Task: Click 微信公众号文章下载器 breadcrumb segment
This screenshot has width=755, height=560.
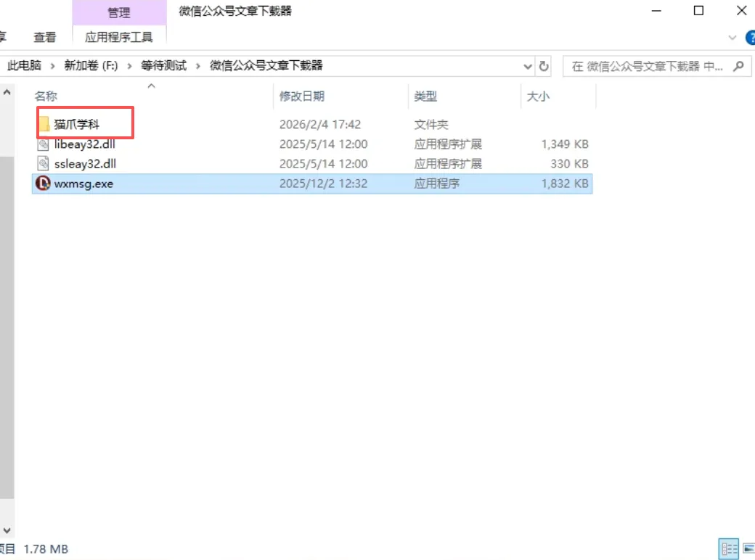Action: [266, 65]
